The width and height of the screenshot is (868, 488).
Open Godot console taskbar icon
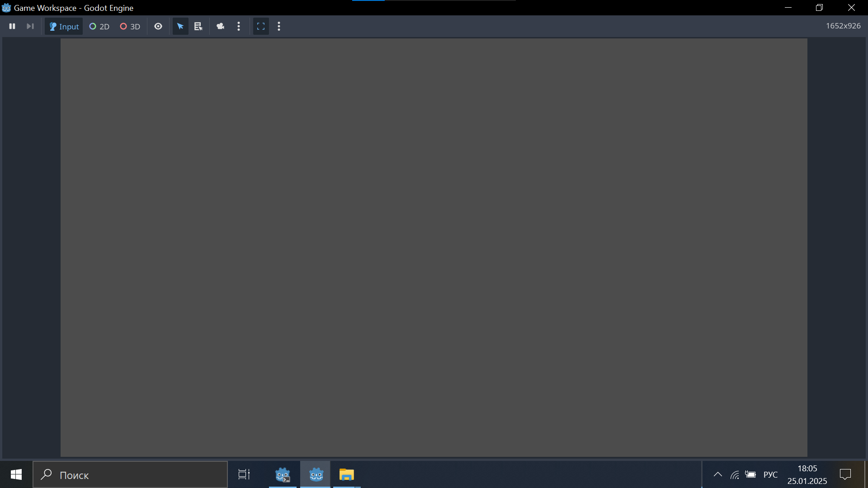coord(283,474)
